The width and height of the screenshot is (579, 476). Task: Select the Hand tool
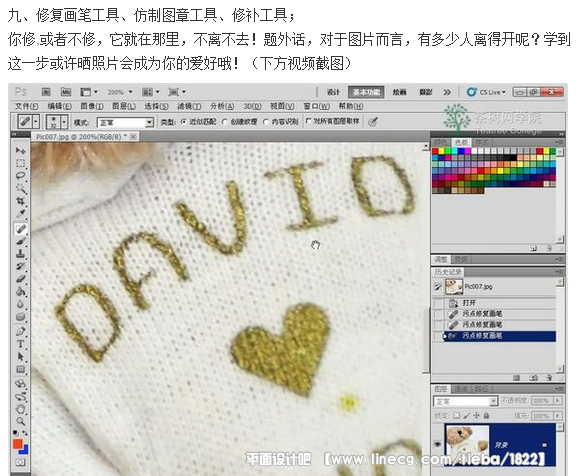tap(20, 409)
